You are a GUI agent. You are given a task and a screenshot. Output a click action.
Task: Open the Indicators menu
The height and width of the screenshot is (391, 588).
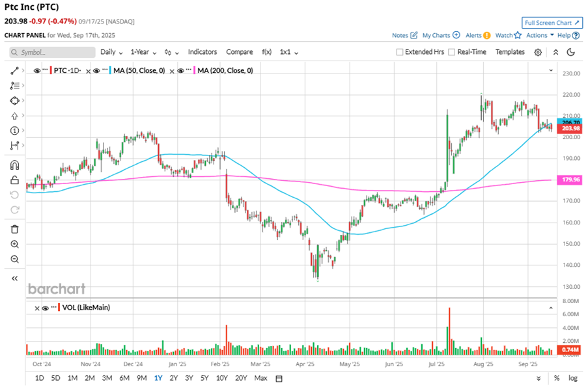coord(203,52)
